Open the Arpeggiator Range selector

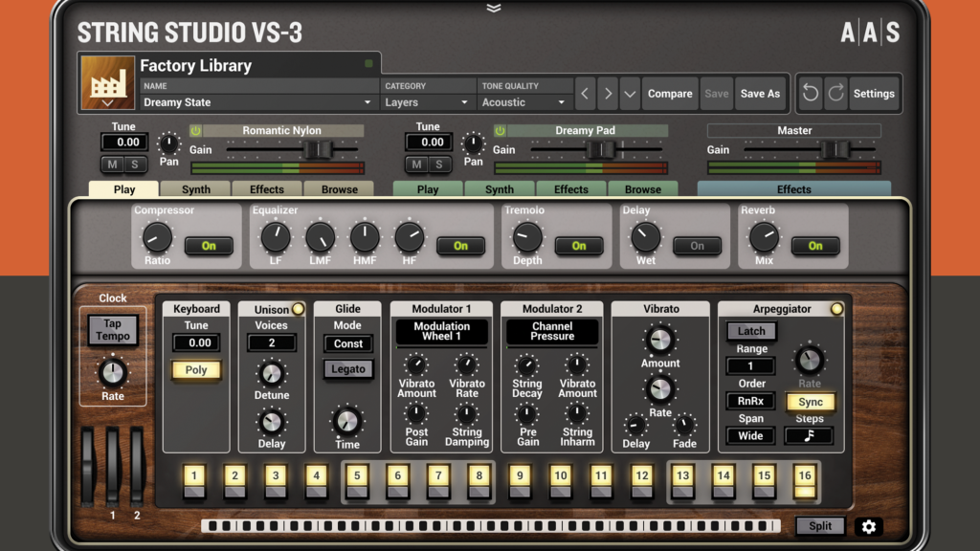pyautogui.click(x=750, y=366)
